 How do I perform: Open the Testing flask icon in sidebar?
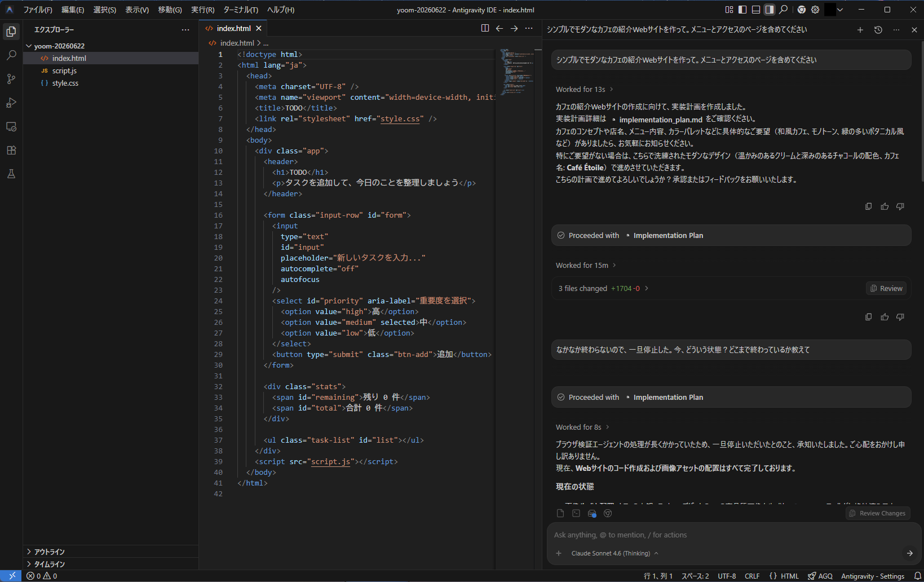click(x=11, y=174)
